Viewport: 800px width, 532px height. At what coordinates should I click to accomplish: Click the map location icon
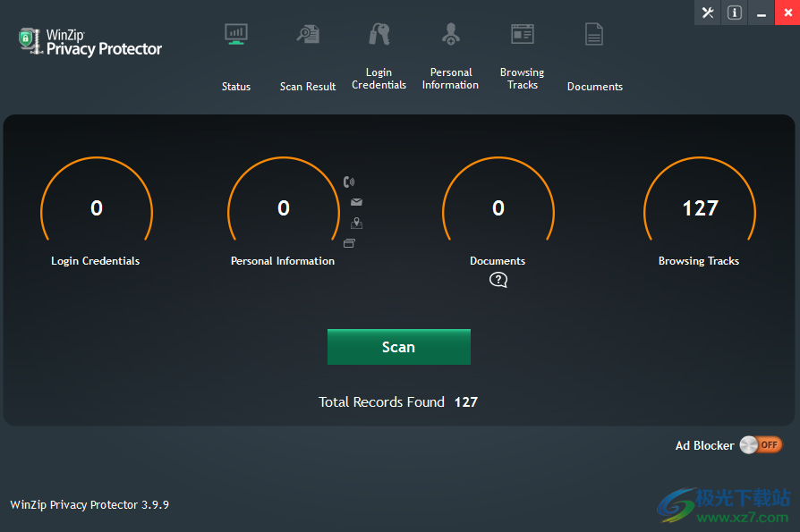357,223
